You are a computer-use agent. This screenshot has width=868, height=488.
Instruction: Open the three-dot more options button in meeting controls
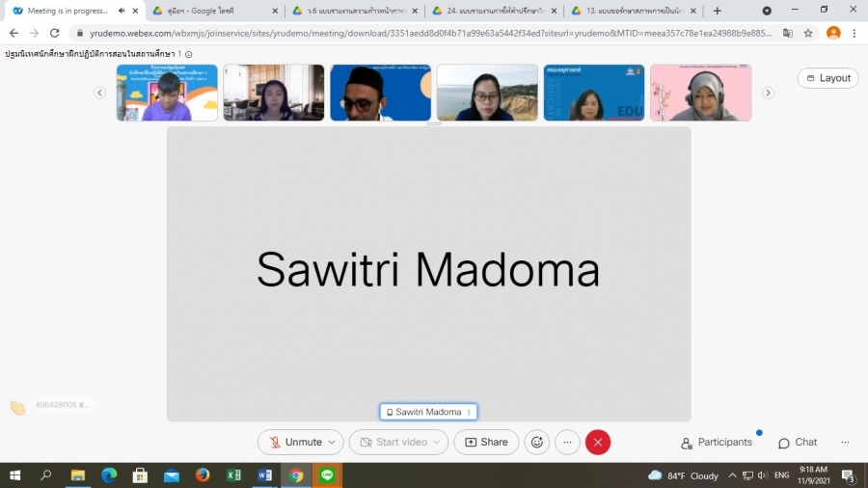(567, 442)
